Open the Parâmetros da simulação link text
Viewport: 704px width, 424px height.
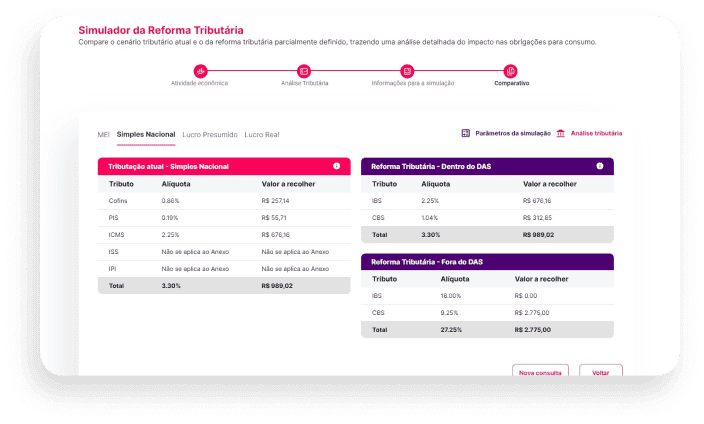click(513, 133)
